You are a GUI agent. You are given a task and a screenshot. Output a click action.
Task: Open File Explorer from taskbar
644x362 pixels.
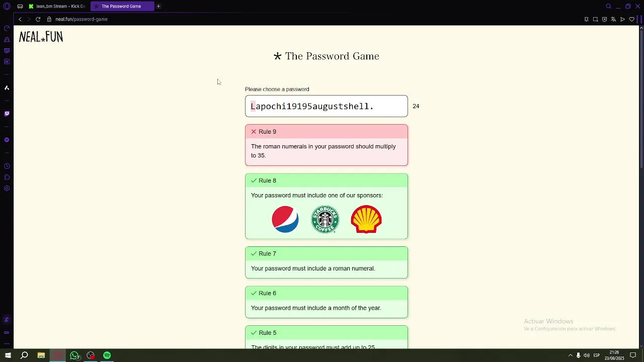point(41,355)
